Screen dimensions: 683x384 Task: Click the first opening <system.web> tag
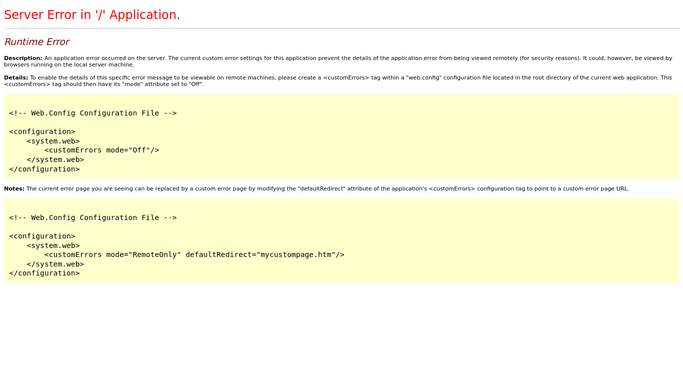click(53, 141)
